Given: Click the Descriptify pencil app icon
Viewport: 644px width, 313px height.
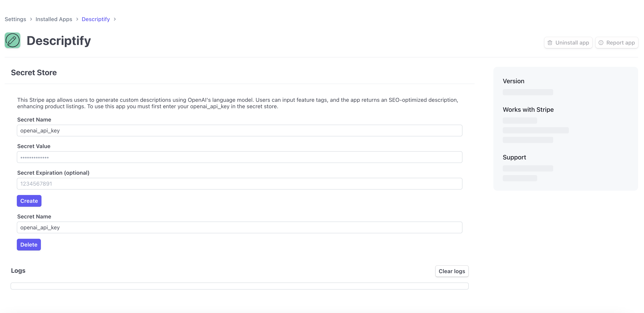Looking at the screenshot, I should (13, 40).
